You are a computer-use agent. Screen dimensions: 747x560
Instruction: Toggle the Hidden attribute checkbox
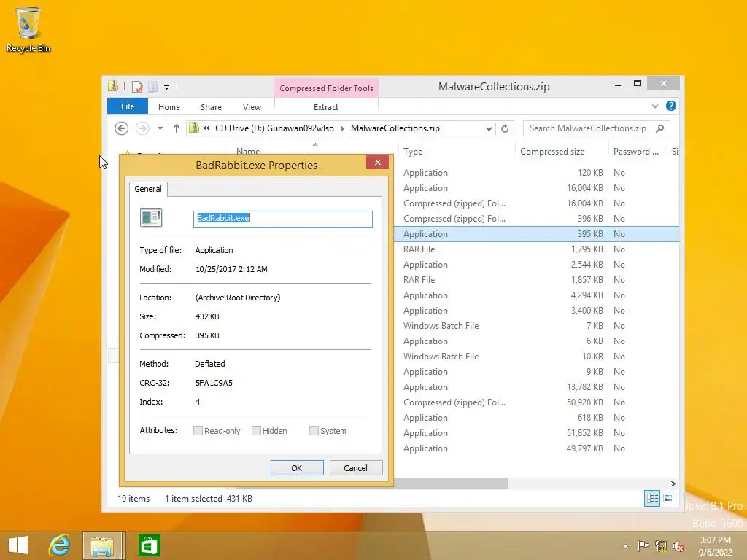[256, 430]
